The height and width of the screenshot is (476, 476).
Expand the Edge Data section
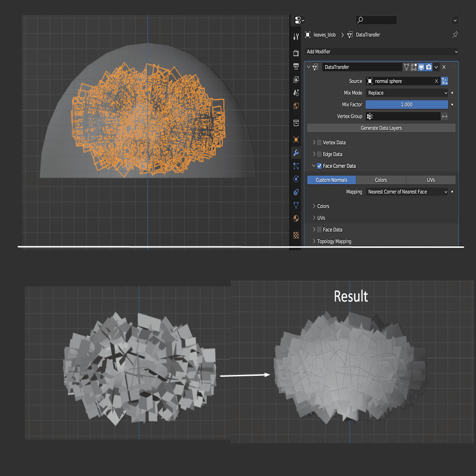314,154
